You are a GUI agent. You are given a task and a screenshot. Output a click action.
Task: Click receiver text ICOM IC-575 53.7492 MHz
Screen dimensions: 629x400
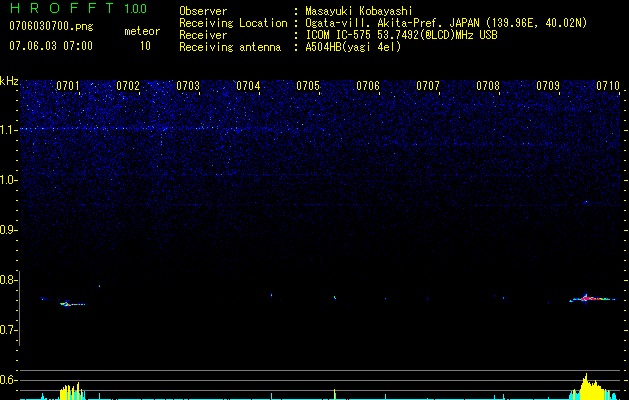402,35
